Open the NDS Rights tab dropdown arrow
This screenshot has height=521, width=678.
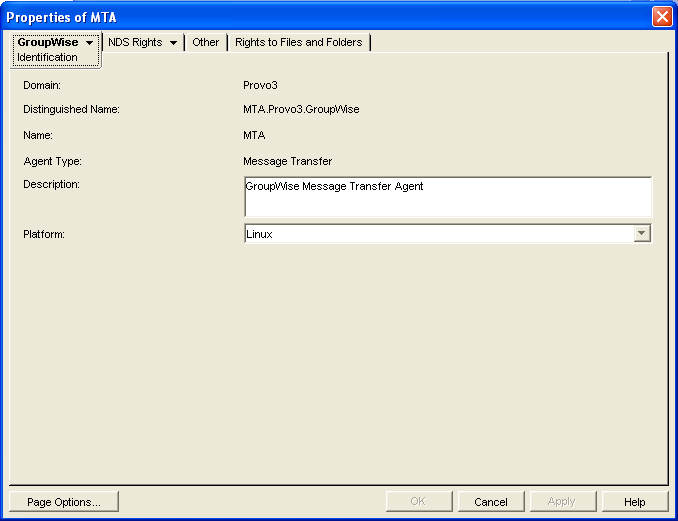click(x=173, y=43)
